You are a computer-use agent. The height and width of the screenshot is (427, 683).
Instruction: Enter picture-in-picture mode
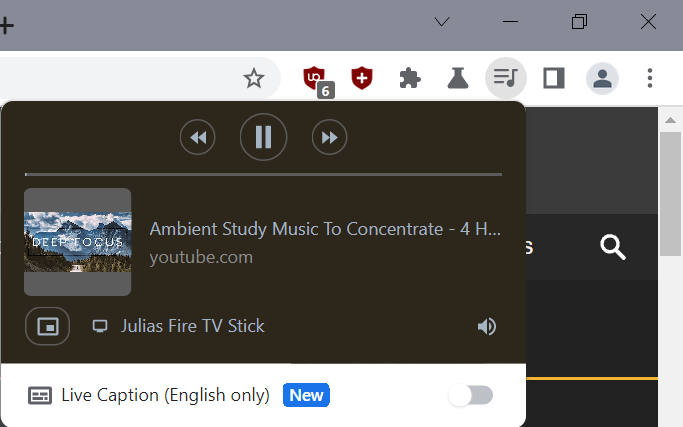pos(47,326)
